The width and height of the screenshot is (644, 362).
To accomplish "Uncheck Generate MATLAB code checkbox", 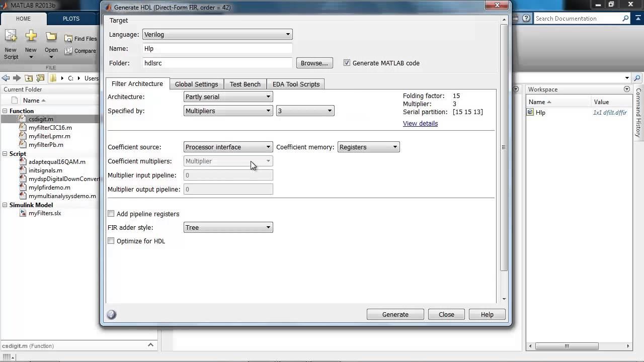I will [x=347, y=63].
